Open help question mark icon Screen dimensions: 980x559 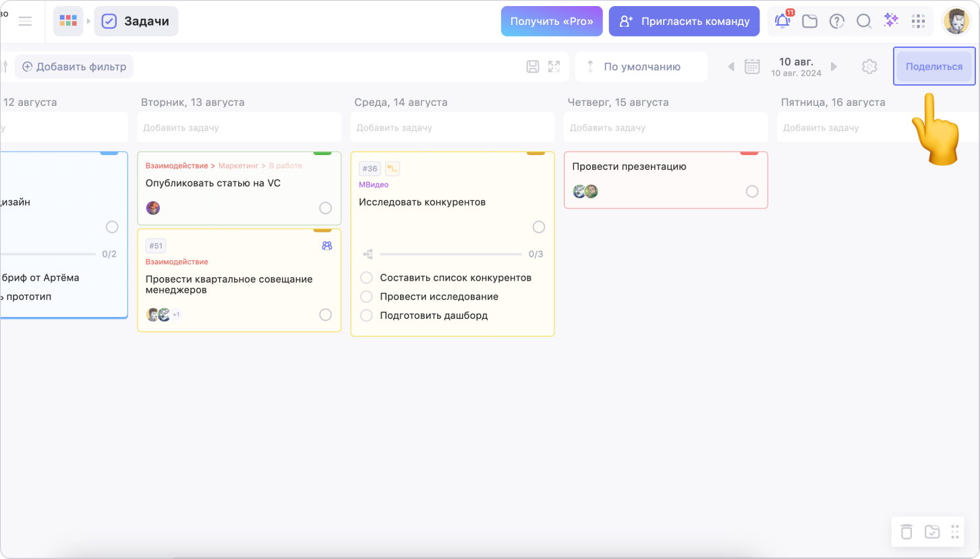pos(837,21)
